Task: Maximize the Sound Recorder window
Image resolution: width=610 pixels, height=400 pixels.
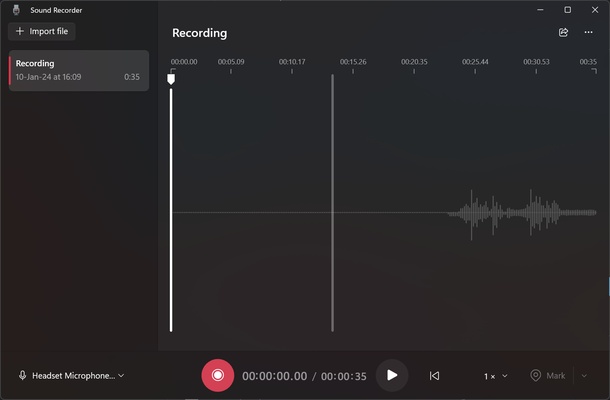Action: 568,10
